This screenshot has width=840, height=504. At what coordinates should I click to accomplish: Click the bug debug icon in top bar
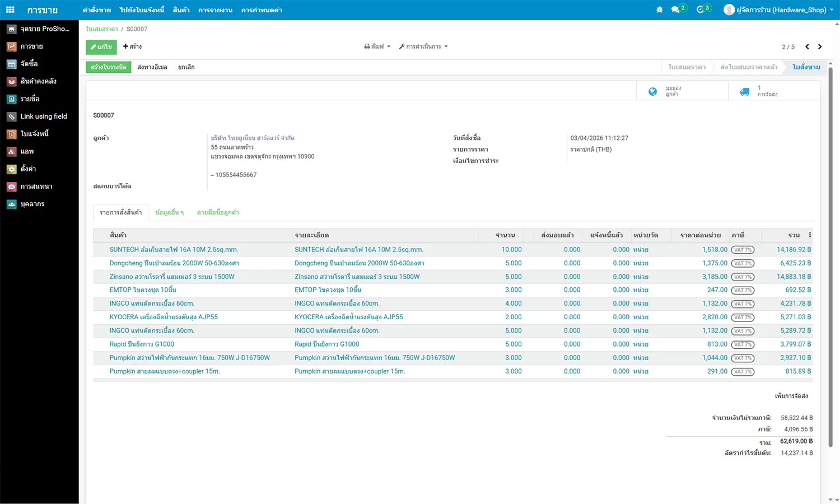click(x=659, y=10)
